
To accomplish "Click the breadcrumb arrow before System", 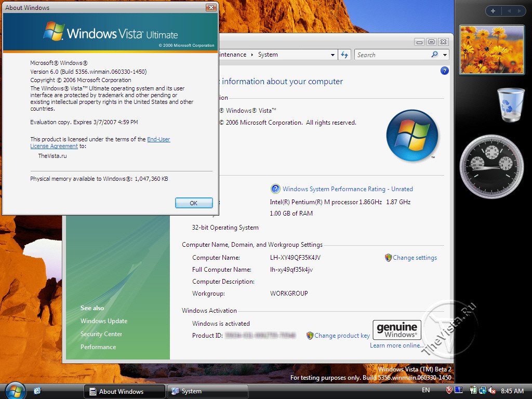I will pos(252,55).
